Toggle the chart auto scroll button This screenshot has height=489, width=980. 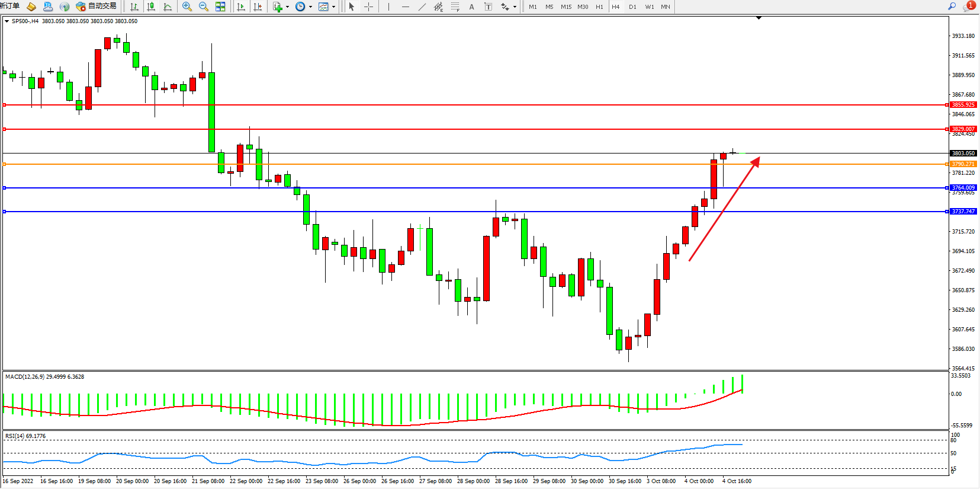(x=241, y=7)
